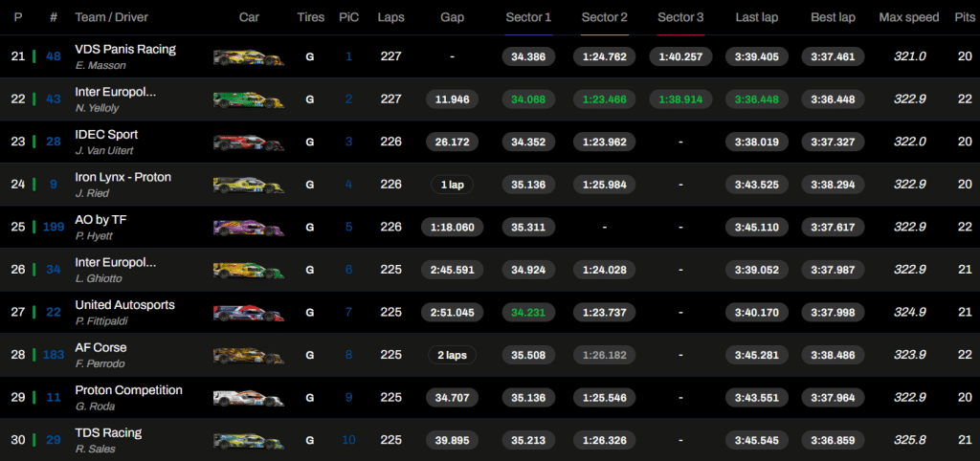Image resolution: width=980 pixels, height=461 pixels.
Task: Click the AF Corse car image
Action: (x=249, y=356)
